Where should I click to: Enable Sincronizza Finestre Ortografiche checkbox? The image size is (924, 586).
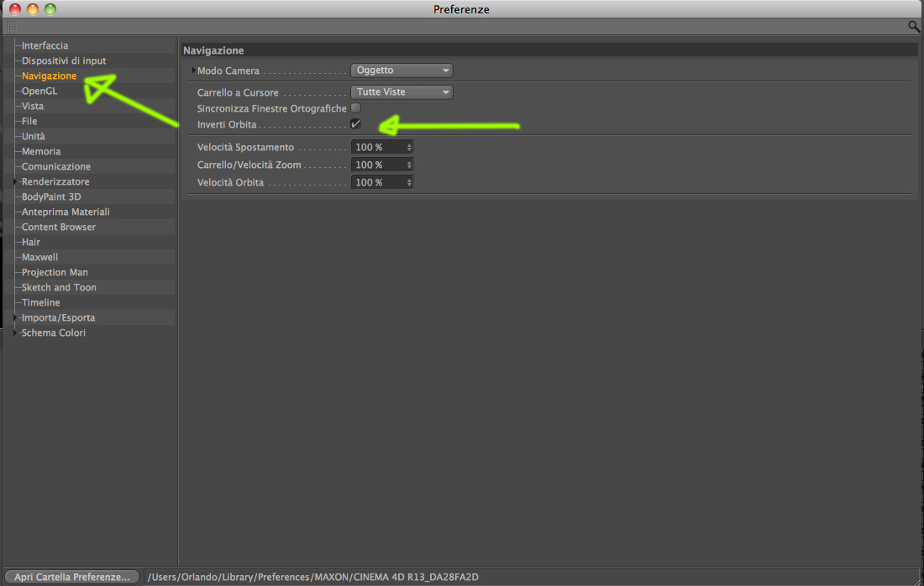pyautogui.click(x=356, y=107)
